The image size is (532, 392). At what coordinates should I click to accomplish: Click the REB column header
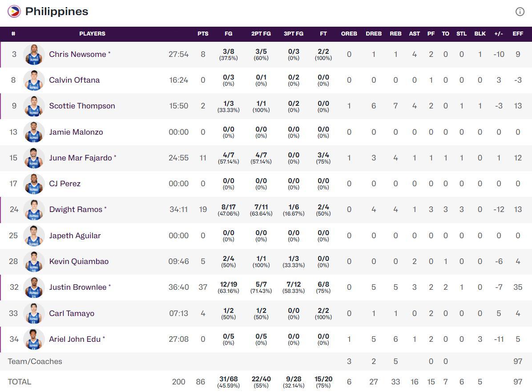[x=395, y=34]
